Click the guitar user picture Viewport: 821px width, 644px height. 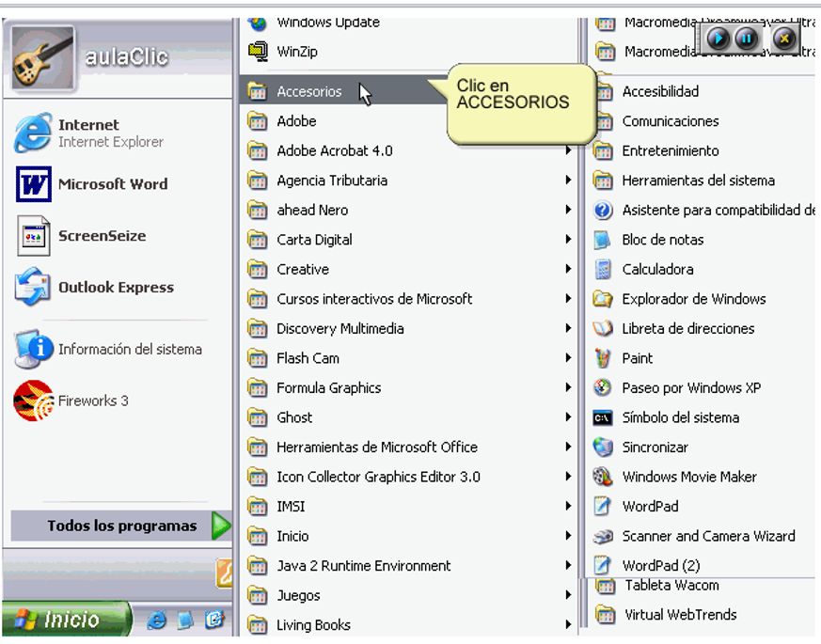[x=43, y=57]
